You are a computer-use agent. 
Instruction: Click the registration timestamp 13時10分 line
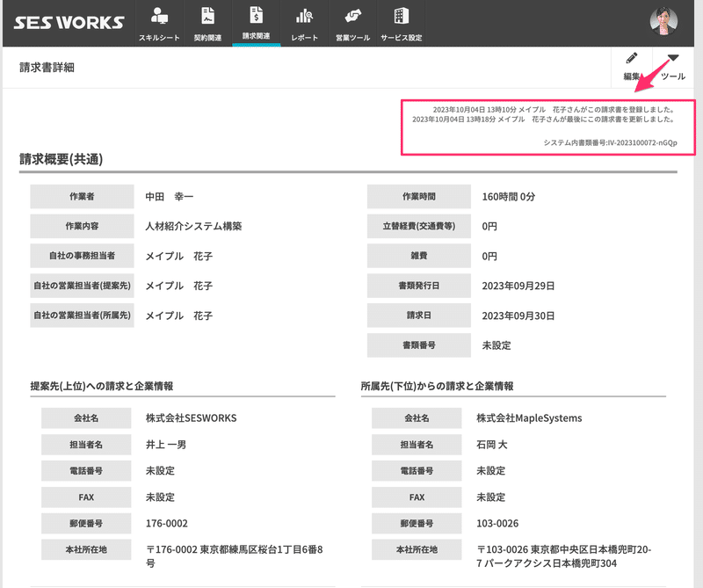click(x=554, y=110)
